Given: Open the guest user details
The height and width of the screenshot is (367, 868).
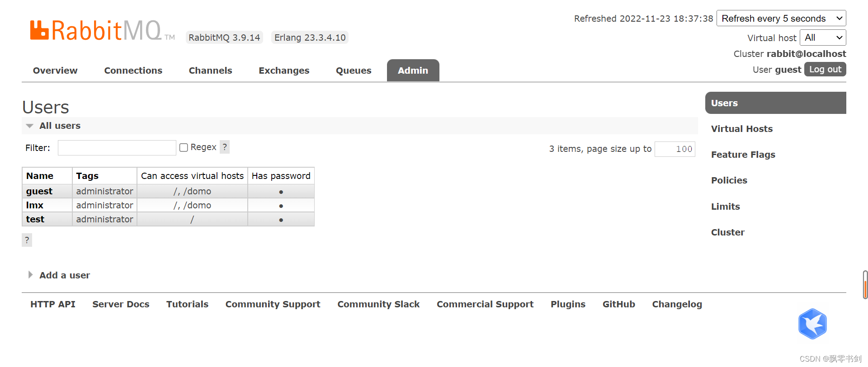Looking at the screenshot, I should click(x=39, y=191).
